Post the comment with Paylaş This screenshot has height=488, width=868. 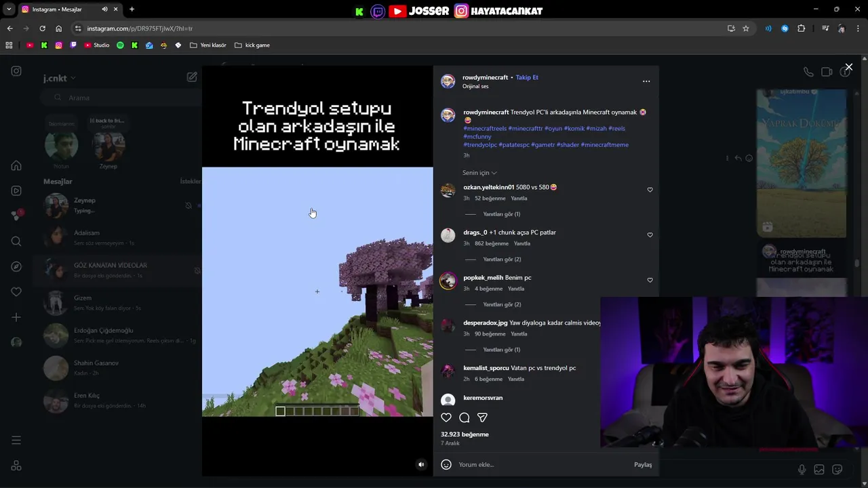click(x=643, y=464)
